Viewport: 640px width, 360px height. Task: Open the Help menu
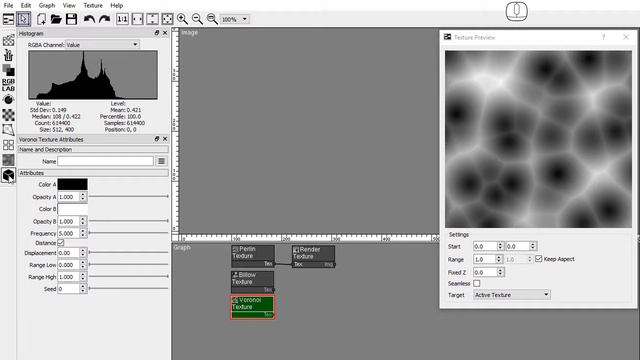(x=116, y=5)
